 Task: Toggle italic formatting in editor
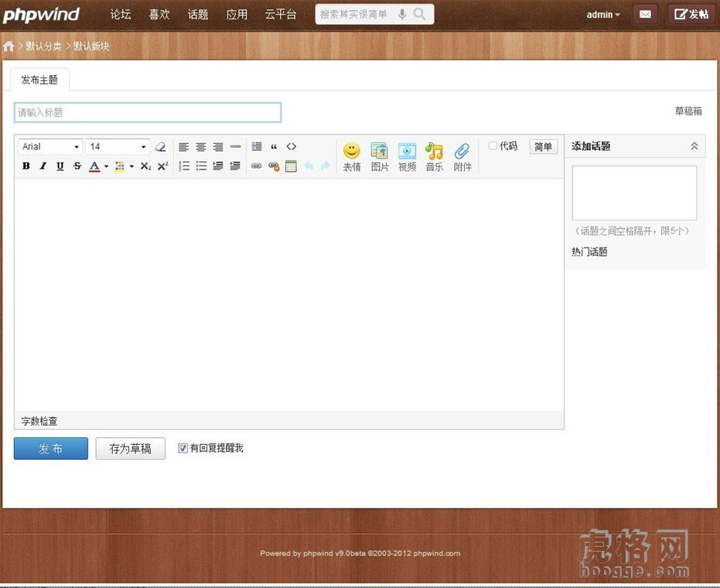click(43, 166)
